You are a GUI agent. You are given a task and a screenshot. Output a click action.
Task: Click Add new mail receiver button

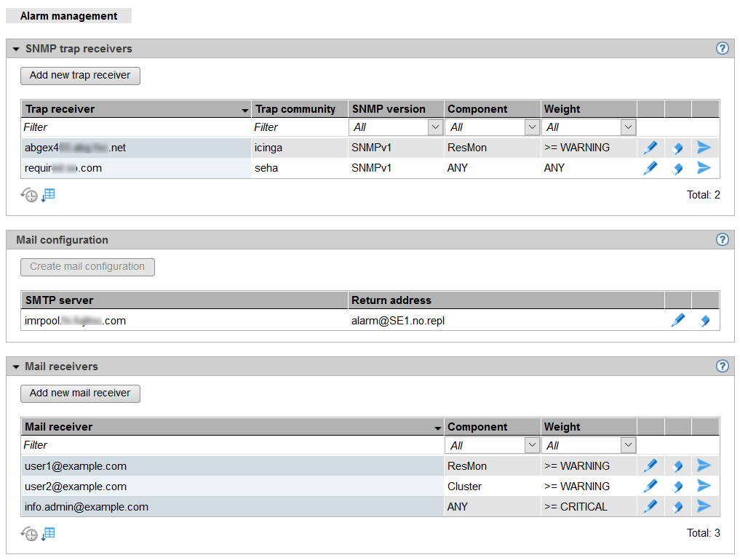pos(80,393)
